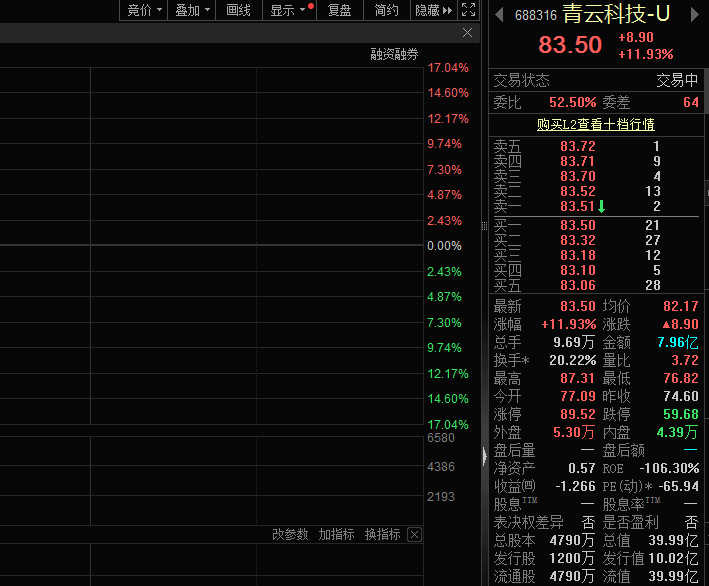Open the 显示 display dropdown
The width and height of the screenshot is (709, 586).
(x=287, y=10)
